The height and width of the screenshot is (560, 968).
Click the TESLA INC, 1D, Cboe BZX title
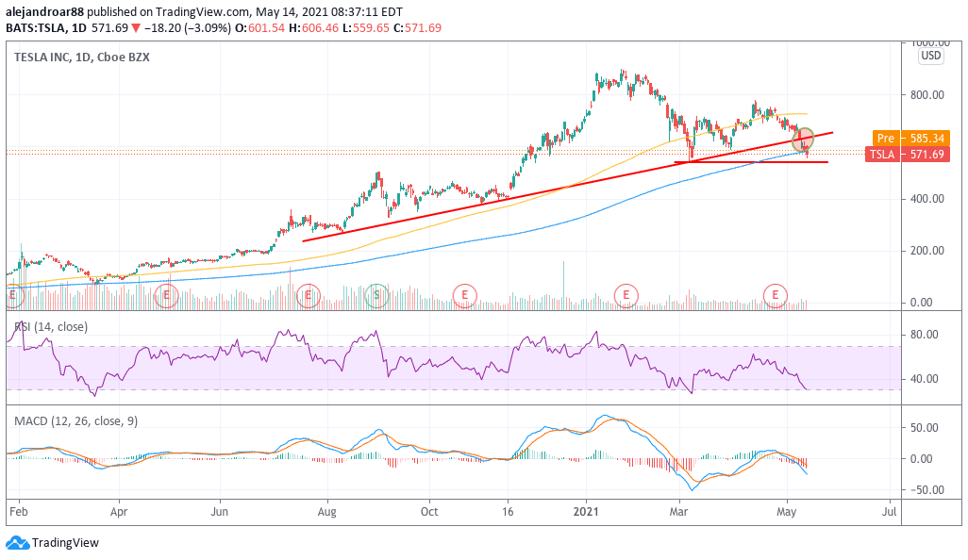pyautogui.click(x=82, y=57)
